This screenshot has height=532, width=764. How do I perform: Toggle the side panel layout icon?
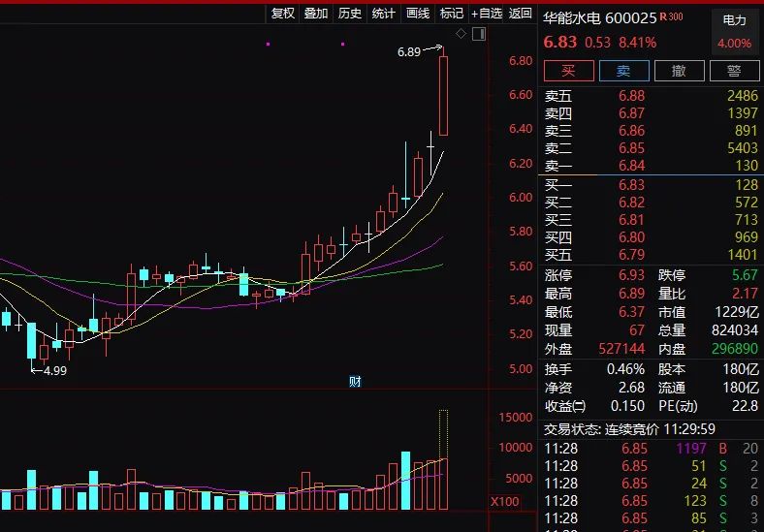(x=477, y=34)
